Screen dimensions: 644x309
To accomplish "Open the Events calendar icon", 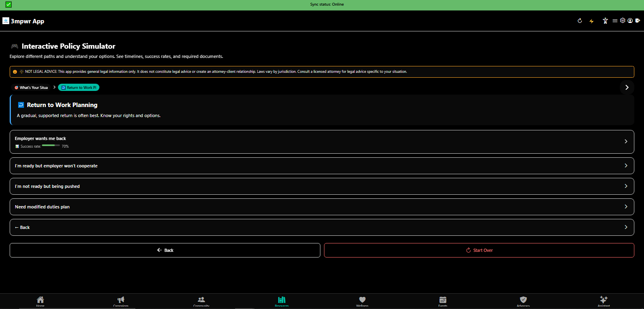I will [443, 301].
